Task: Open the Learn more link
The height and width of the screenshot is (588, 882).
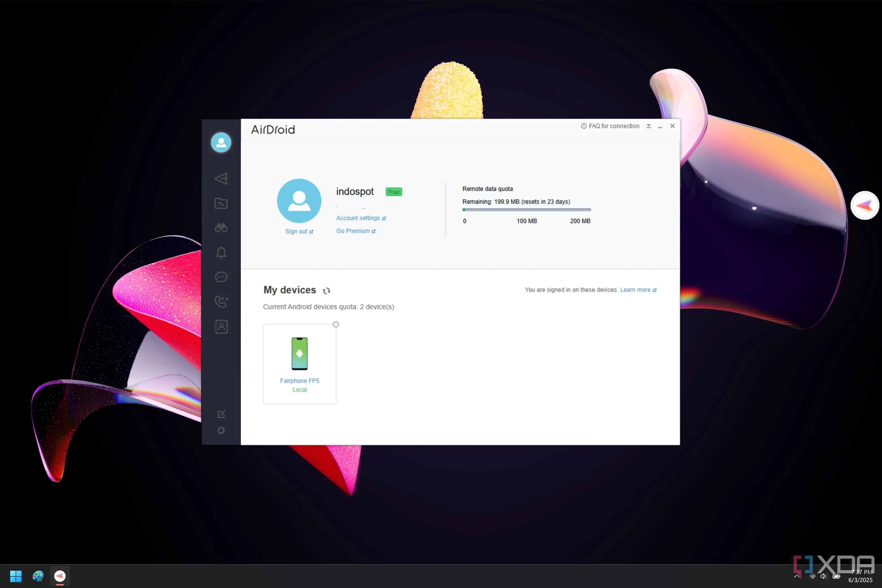Action: pyautogui.click(x=638, y=290)
